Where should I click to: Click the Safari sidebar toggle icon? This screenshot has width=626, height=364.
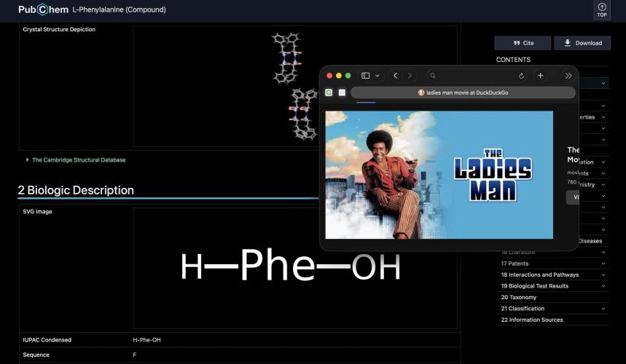[366, 76]
